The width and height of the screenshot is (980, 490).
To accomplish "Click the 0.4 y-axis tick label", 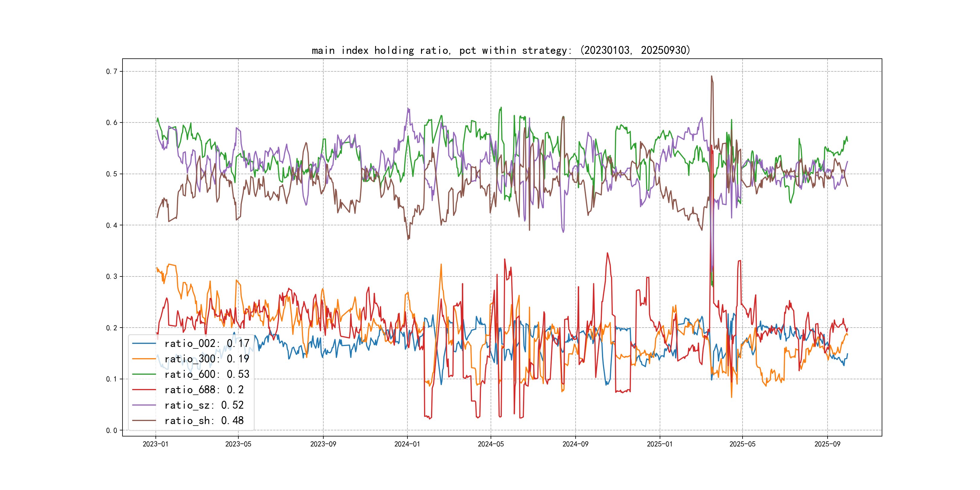I will (112, 225).
